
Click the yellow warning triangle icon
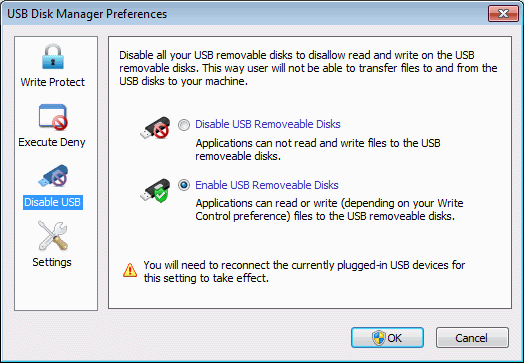tap(130, 270)
